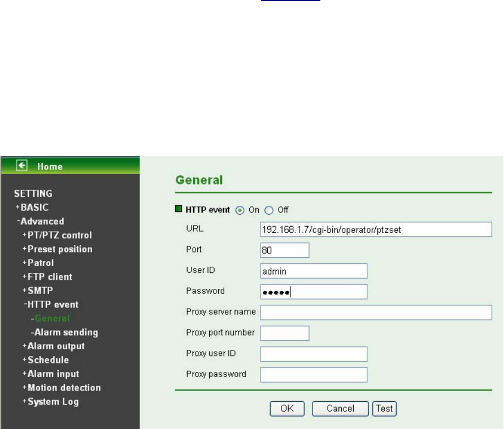Expand FTP client menu
This screenshot has width=504, height=429.
[x=47, y=276]
